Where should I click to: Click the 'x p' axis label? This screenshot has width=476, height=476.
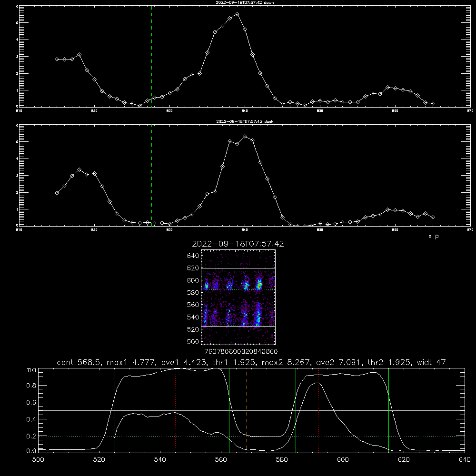[434, 236]
